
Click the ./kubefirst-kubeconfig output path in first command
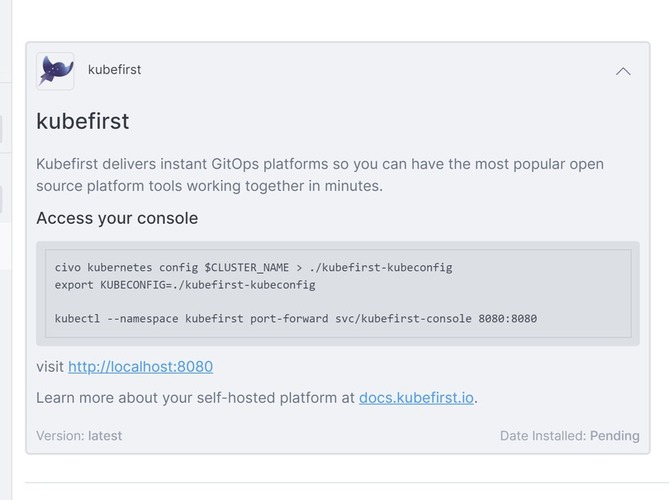click(x=381, y=267)
